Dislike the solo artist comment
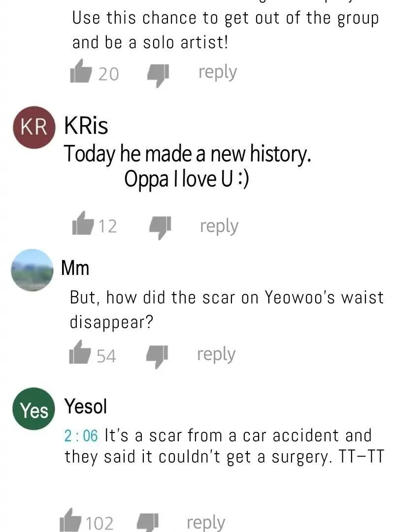The width and height of the screenshot is (394, 532). click(158, 75)
